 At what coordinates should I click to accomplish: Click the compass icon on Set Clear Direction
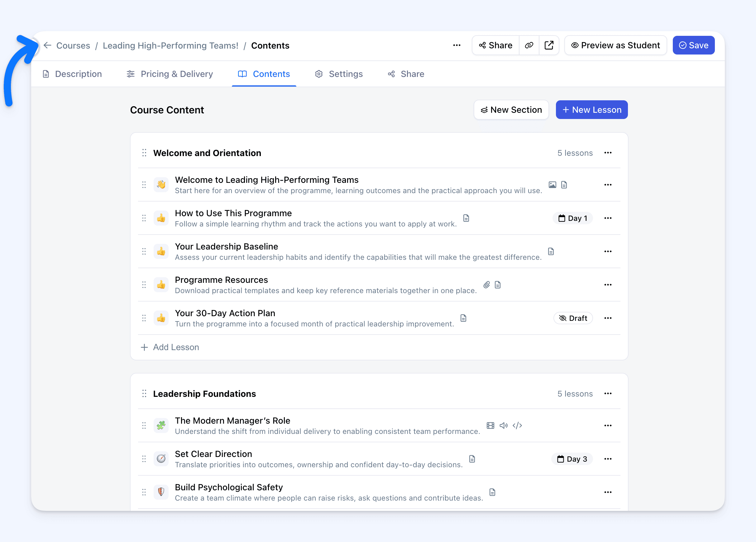coord(161,459)
